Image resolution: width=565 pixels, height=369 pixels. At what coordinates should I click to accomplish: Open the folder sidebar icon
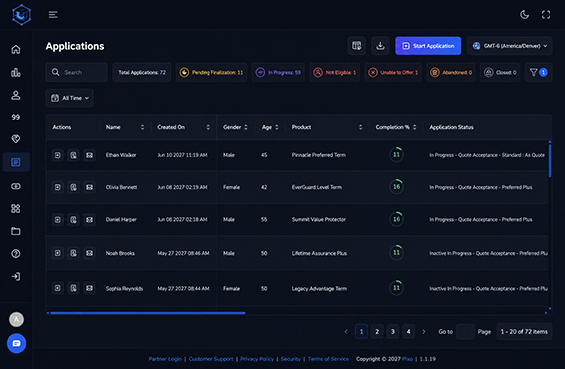pyautogui.click(x=15, y=231)
